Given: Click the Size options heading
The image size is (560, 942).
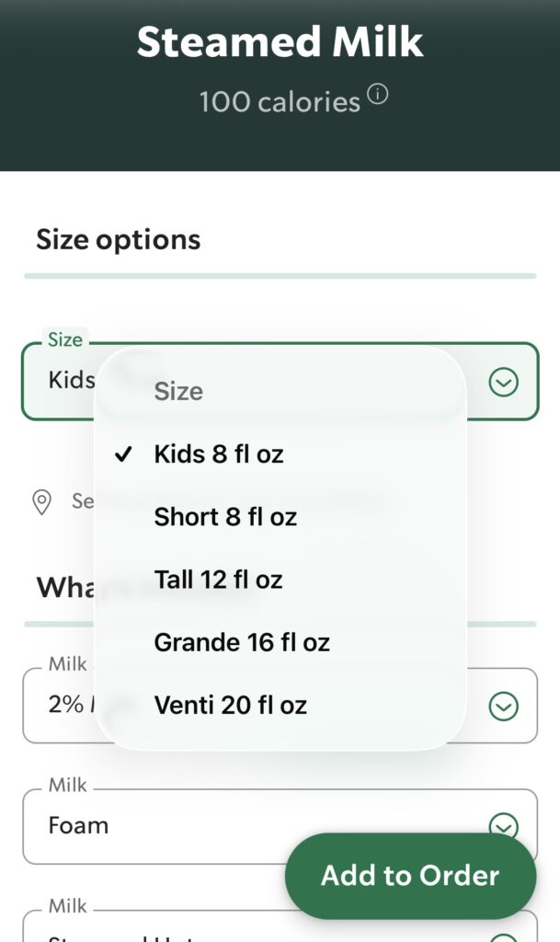Looking at the screenshot, I should (118, 240).
